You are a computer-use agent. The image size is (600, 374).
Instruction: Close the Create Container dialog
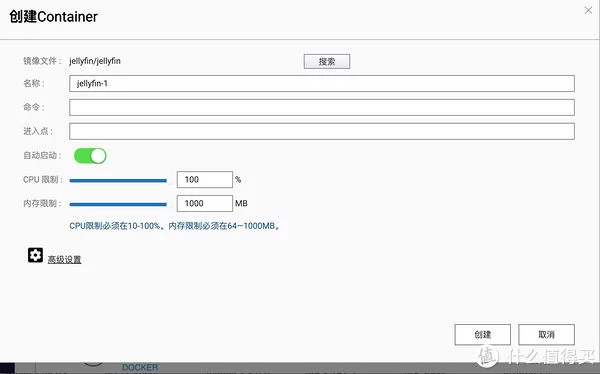[x=588, y=10]
